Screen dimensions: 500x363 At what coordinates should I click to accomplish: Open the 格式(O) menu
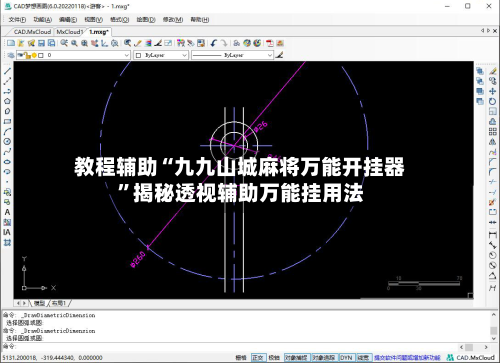(119, 20)
